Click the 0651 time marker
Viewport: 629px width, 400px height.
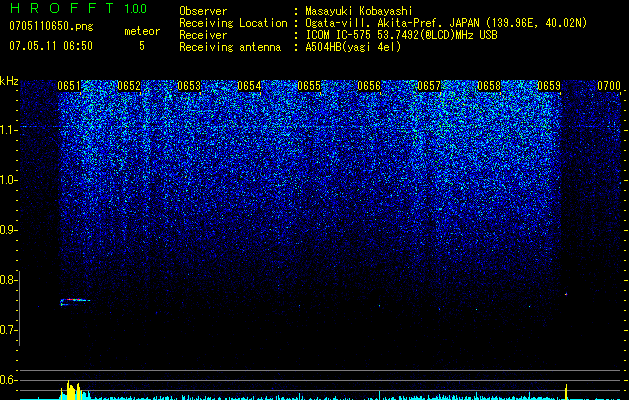[x=69, y=86]
